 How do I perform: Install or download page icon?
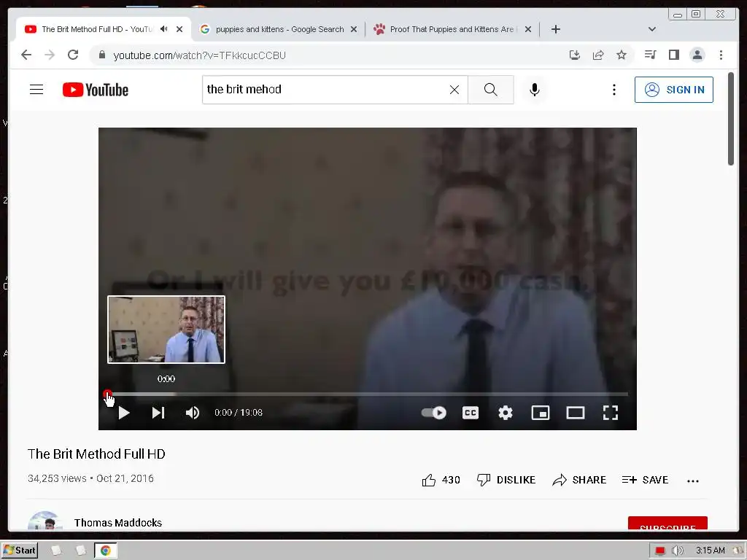(x=575, y=55)
